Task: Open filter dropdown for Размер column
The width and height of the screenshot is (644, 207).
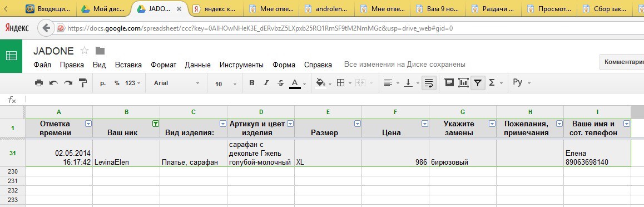Action: pyautogui.click(x=358, y=123)
